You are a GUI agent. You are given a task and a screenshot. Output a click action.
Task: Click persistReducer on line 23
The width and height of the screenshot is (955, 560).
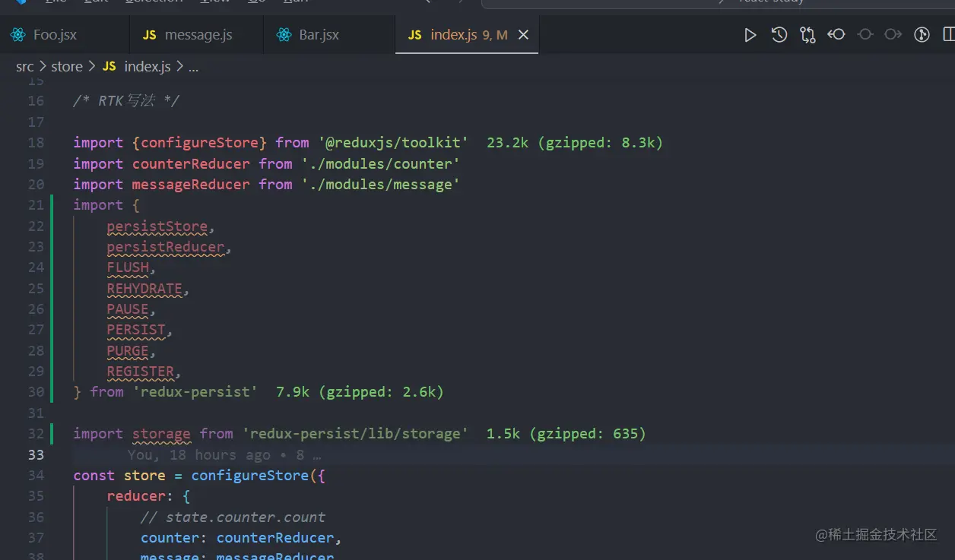point(166,247)
